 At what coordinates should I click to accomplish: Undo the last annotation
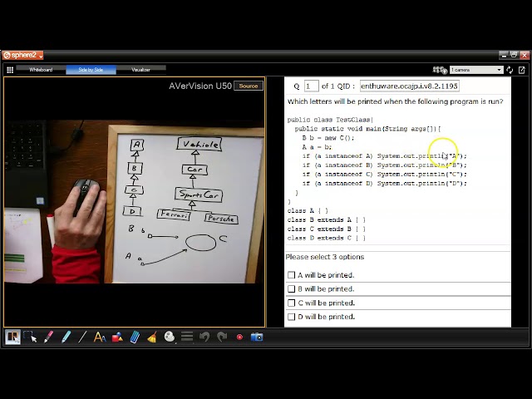(x=204, y=337)
